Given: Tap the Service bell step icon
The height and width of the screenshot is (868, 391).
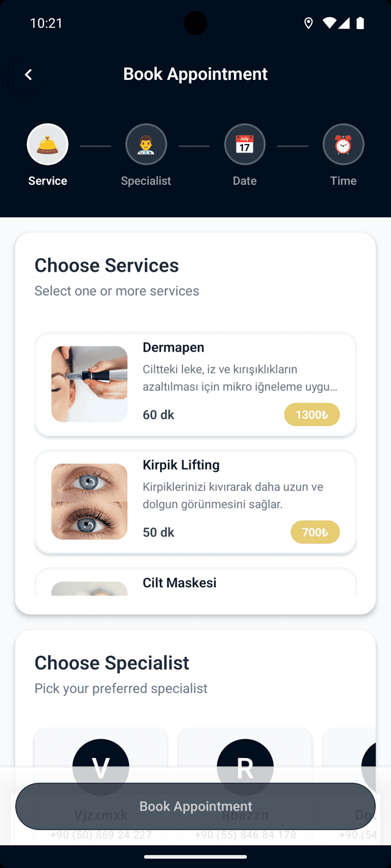Looking at the screenshot, I should (48, 145).
